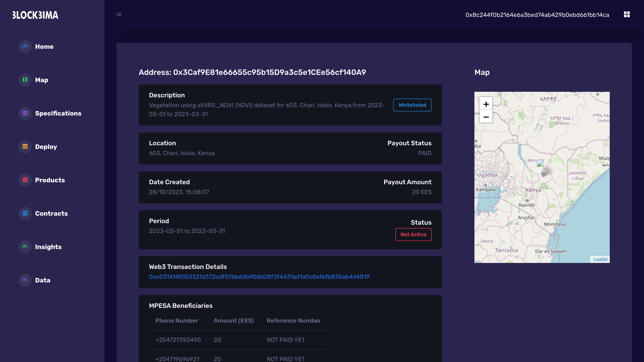Open the Web3 transaction hash link
644x362 pixels.
point(259,277)
